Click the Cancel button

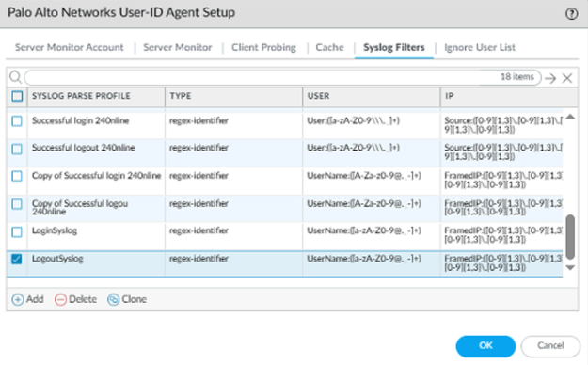point(550,345)
